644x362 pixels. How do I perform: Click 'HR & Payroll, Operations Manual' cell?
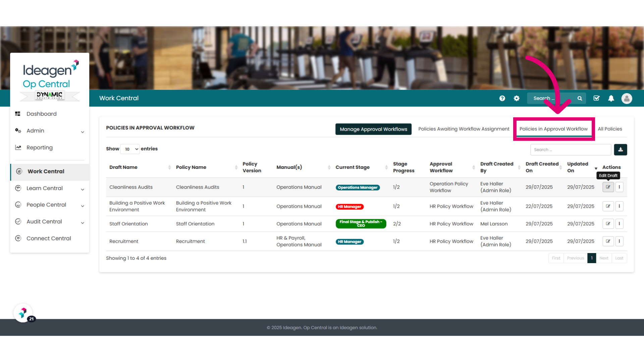299,241
